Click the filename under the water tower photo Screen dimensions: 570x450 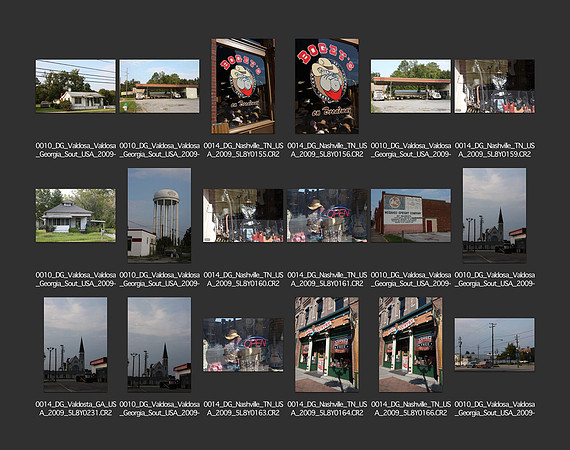click(x=159, y=279)
